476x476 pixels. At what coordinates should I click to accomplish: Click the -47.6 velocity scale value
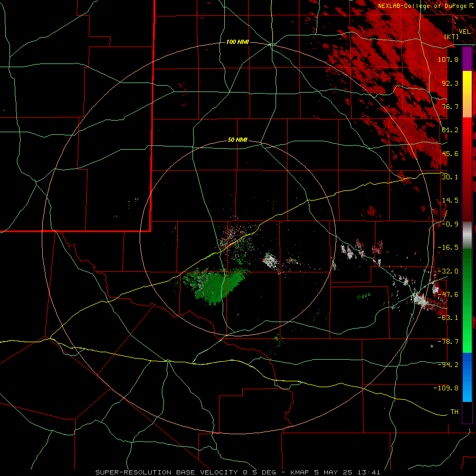(448, 295)
